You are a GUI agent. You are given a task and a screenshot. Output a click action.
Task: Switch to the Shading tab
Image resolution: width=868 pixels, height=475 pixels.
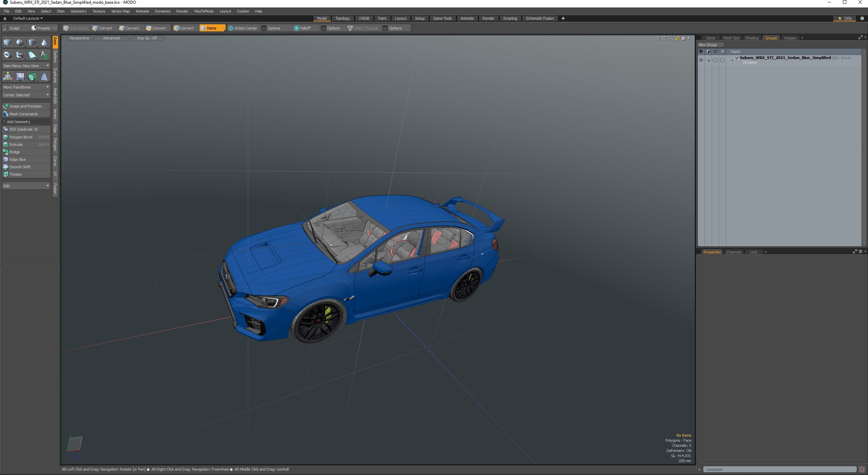tap(751, 38)
